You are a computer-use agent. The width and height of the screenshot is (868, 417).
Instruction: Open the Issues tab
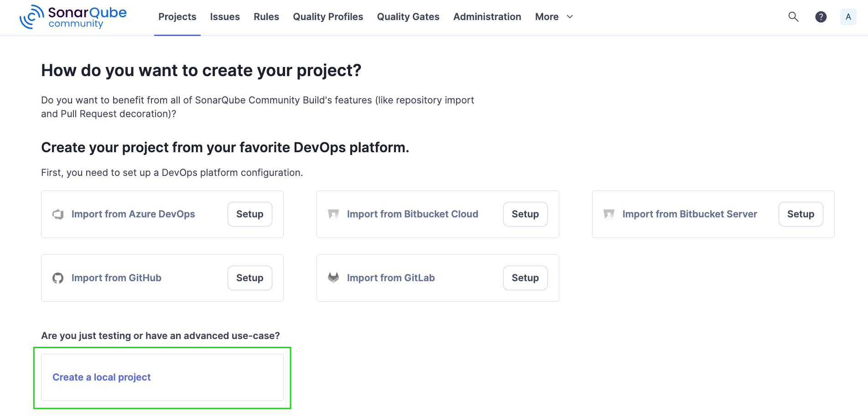pos(225,17)
